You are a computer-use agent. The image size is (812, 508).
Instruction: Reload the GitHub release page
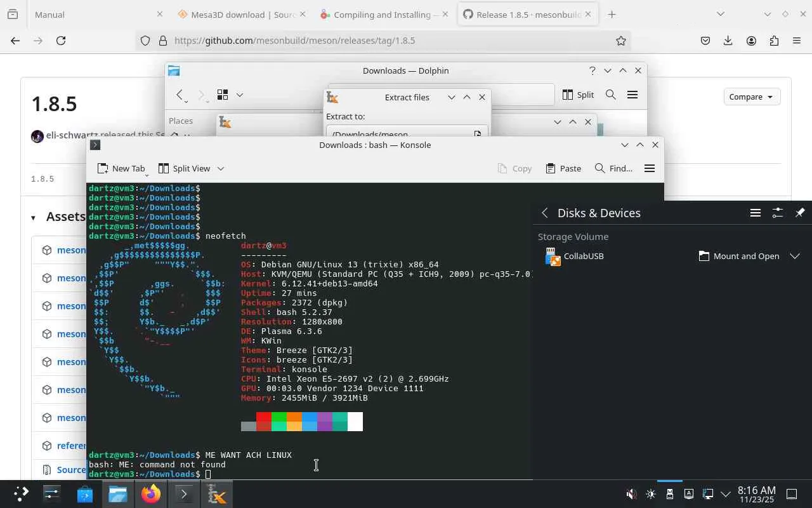pyautogui.click(x=61, y=41)
